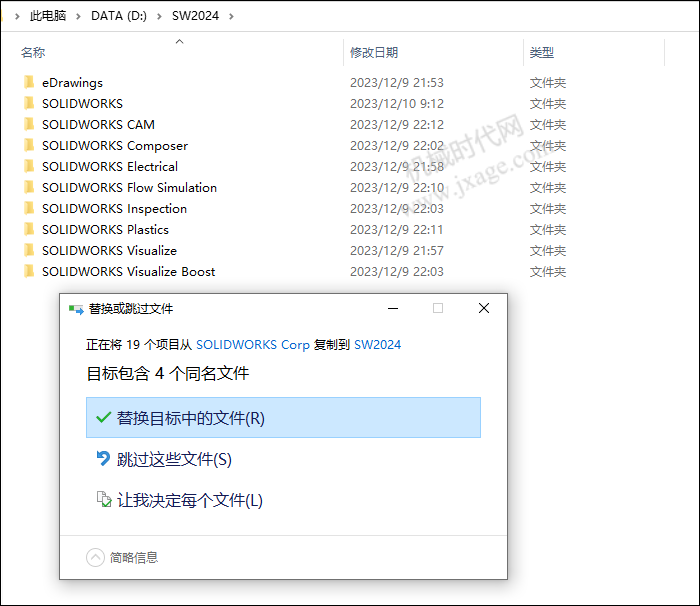Open the eDrawings folder icon

(x=29, y=82)
